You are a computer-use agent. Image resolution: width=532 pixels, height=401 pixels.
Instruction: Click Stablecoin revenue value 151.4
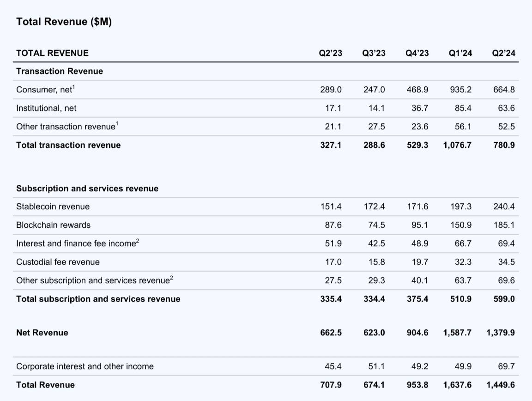(x=331, y=207)
